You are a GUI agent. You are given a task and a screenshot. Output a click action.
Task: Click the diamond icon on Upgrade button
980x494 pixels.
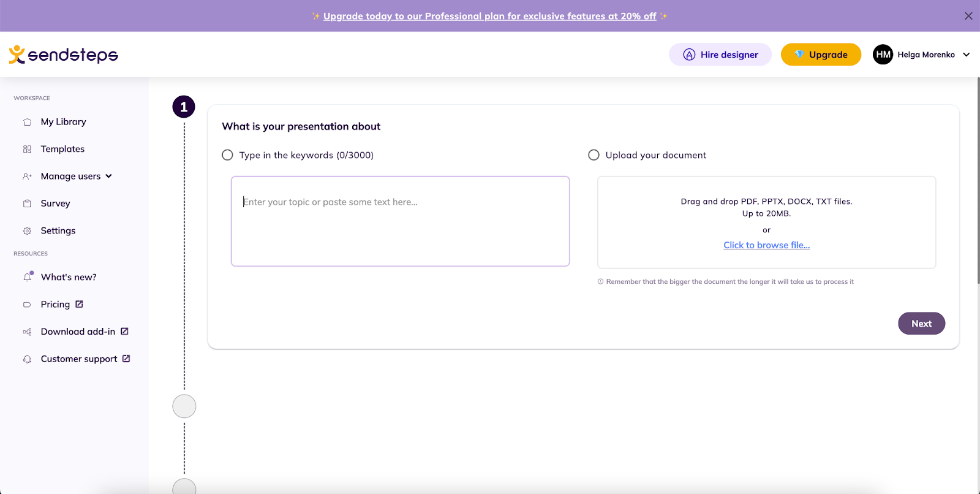click(x=799, y=55)
